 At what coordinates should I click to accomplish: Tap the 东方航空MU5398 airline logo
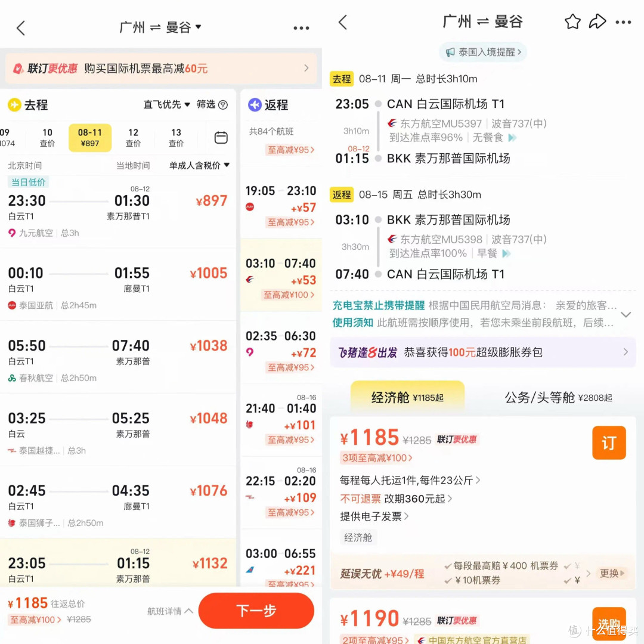coord(392,239)
